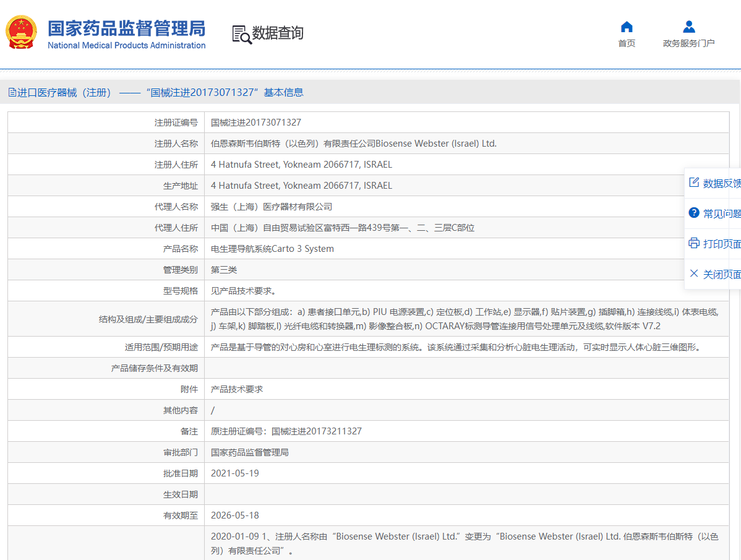Open the 政务服务门户 text link
The image size is (741, 560).
coord(689,43)
